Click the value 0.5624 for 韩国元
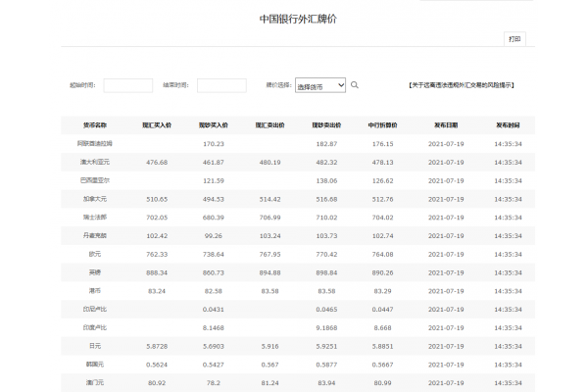The image size is (588, 392). pos(157,365)
